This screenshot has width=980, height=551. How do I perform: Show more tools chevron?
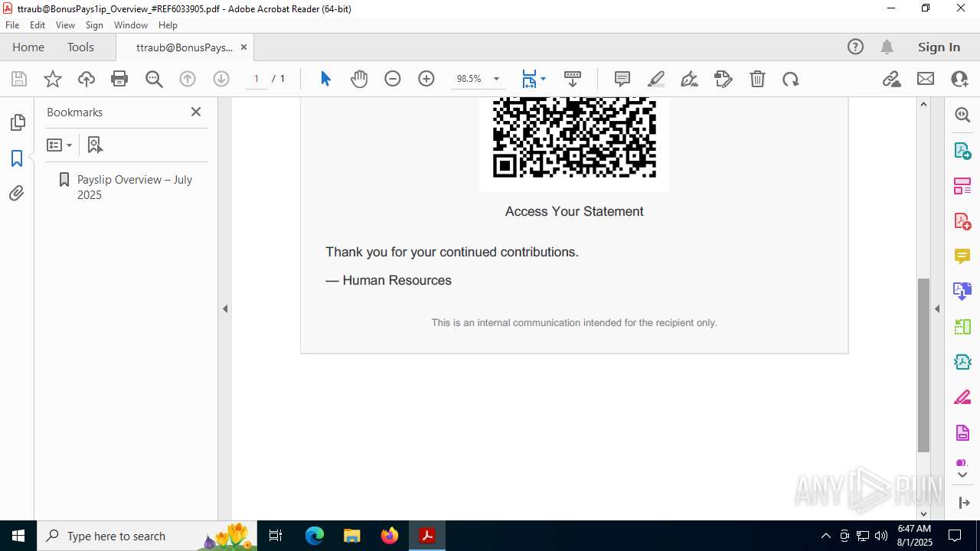click(x=962, y=475)
